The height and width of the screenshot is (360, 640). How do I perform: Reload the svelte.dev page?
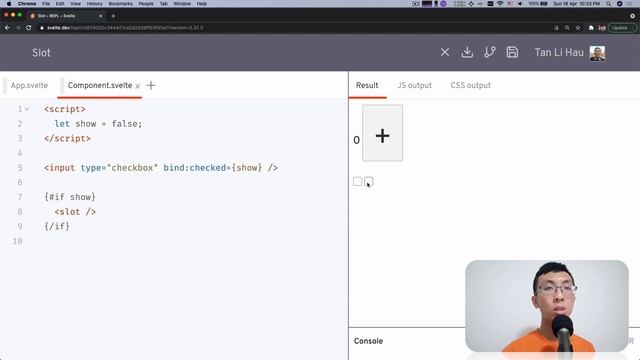[x=29, y=28]
